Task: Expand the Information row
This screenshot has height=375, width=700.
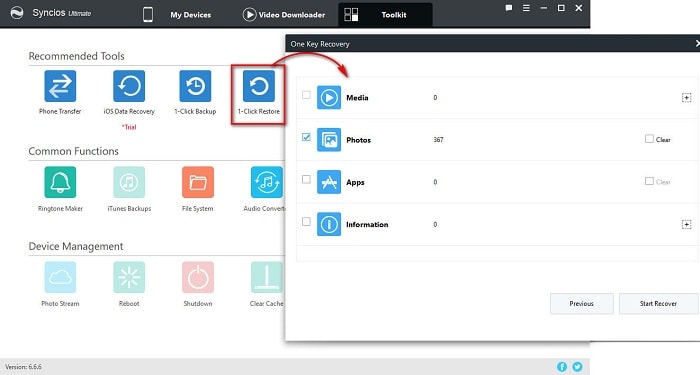Action: coord(687,224)
